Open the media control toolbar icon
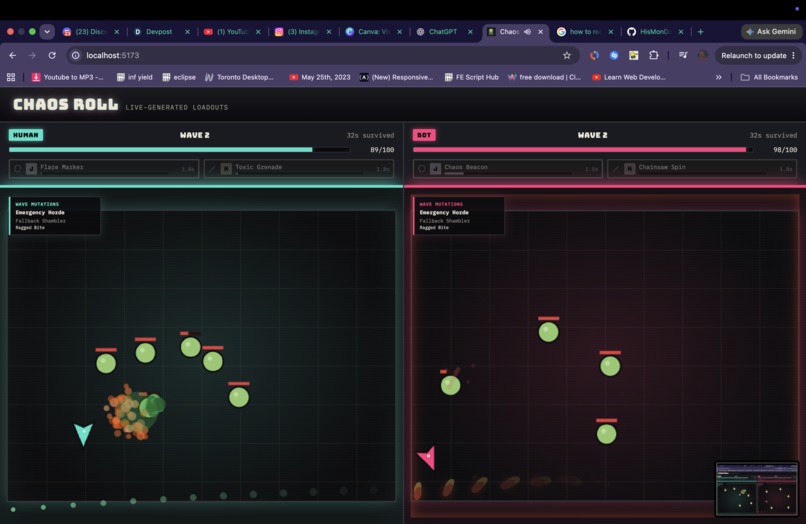The height and width of the screenshot is (524, 806). coord(683,55)
